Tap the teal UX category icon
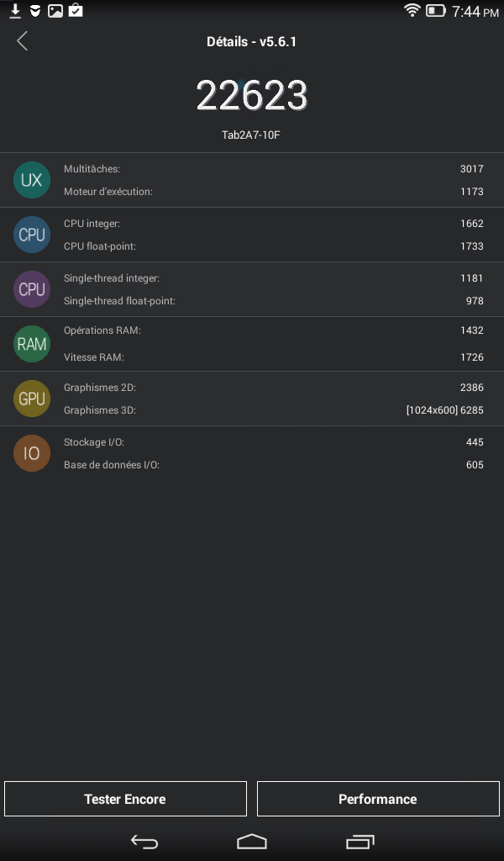This screenshot has width=504, height=861. point(32,180)
